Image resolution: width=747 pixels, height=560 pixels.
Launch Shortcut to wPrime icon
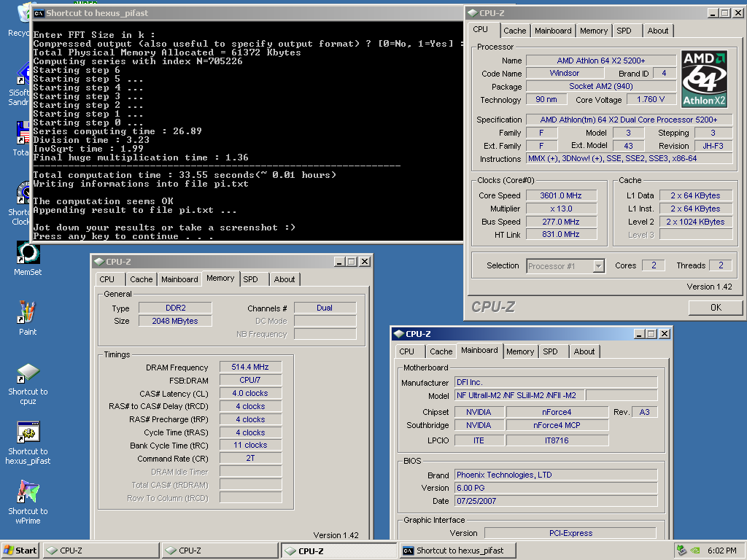[28, 502]
